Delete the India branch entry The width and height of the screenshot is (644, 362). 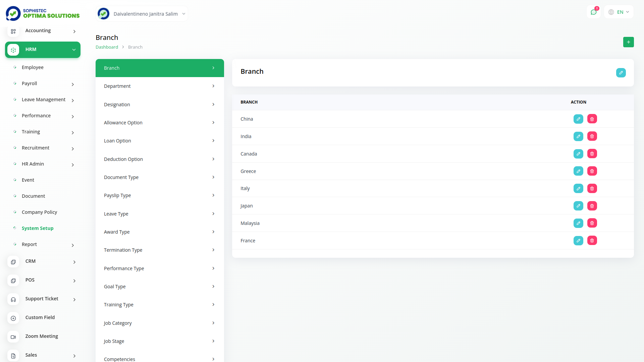pyautogui.click(x=592, y=136)
